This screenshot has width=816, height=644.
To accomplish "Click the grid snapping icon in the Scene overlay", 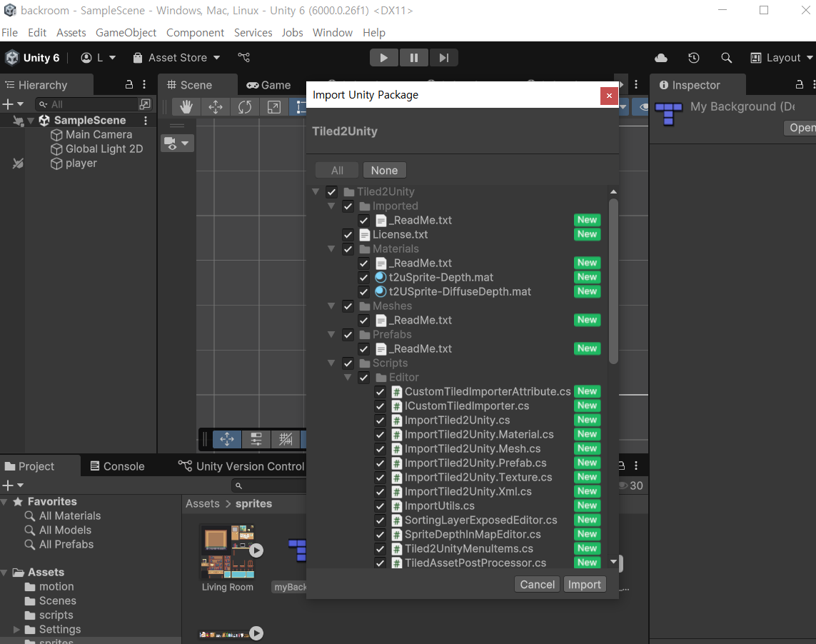I will coord(285,439).
